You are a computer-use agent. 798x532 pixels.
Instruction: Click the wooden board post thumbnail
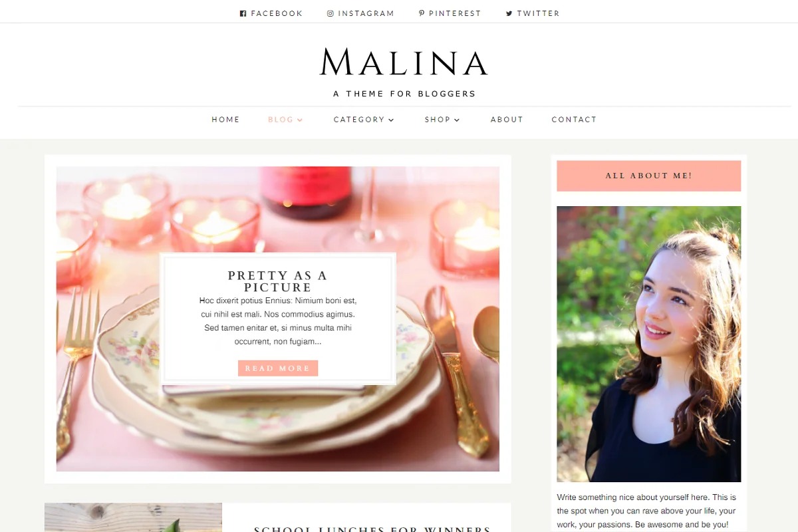click(x=133, y=517)
